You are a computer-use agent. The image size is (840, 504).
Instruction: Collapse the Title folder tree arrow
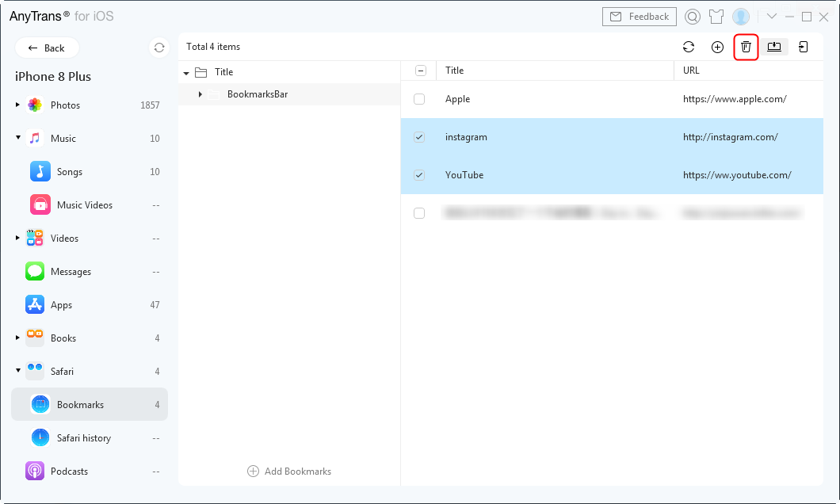click(x=186, y=72)
